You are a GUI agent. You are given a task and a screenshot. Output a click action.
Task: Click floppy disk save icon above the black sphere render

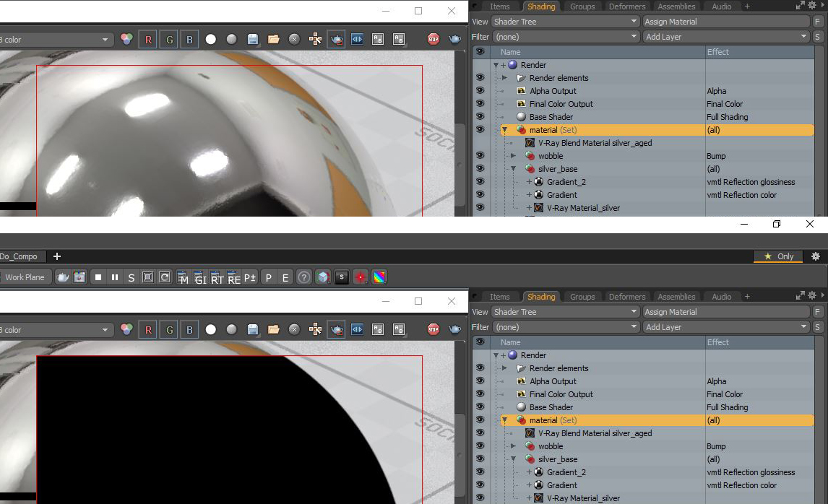coord(252,329)
